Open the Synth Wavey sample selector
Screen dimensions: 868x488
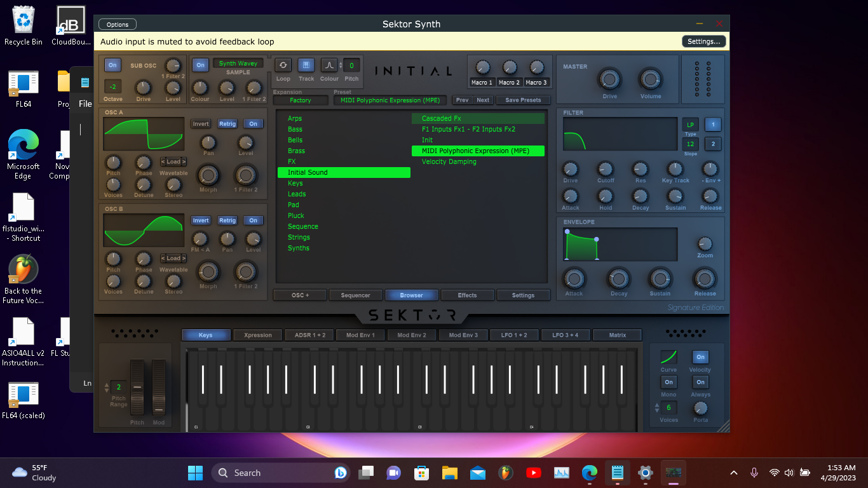point(238,64)
